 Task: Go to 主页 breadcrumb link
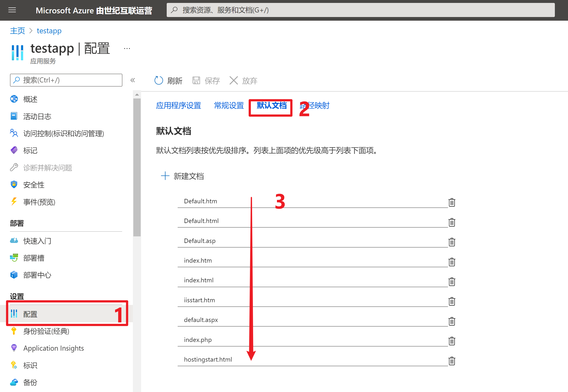18,31
